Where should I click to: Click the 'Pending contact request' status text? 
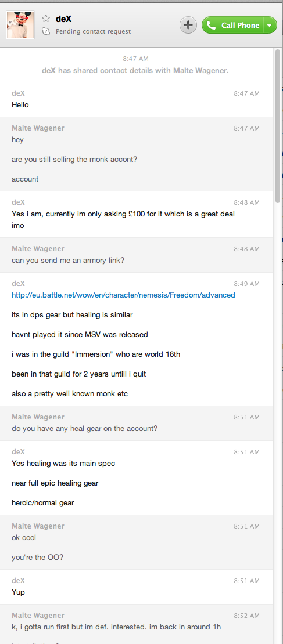tap(94, 31)
